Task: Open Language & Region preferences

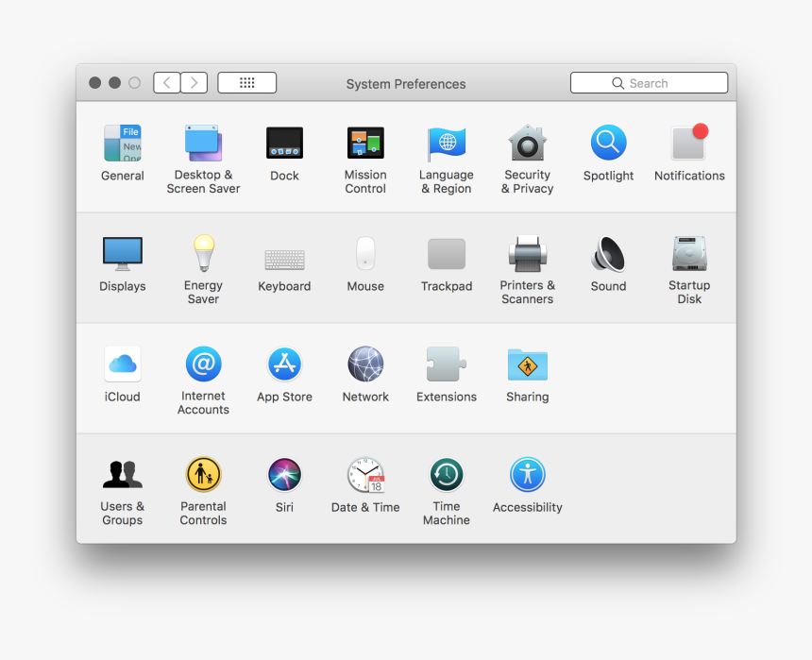Action: point(446,144)
